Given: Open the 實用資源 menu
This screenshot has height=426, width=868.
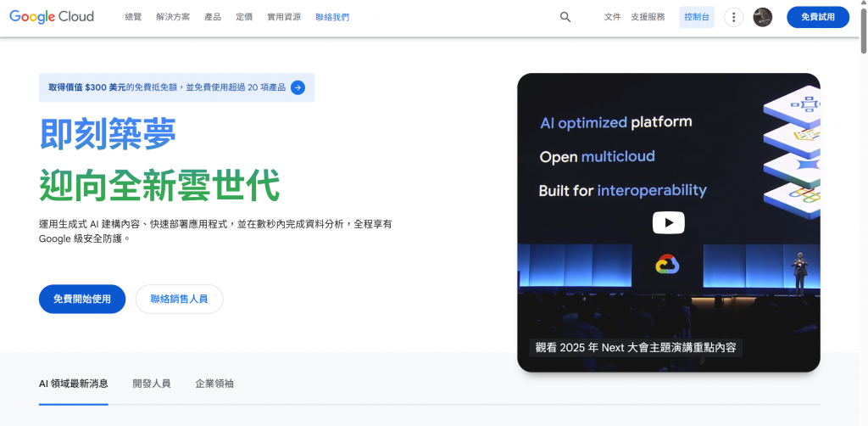Looking at the screenshot, I should (x=284, y=17).
